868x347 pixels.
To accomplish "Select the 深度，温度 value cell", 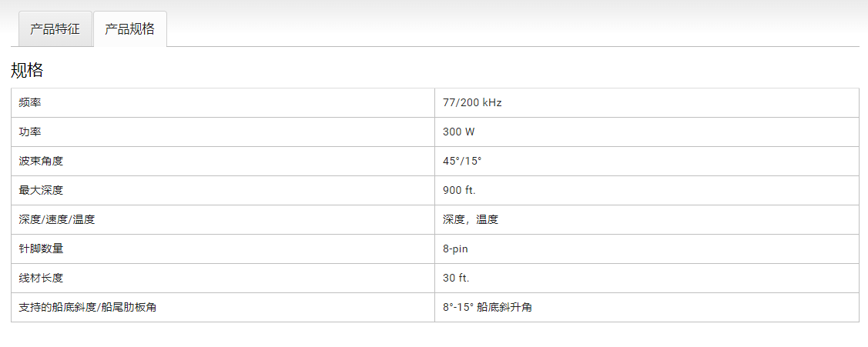I will pyautogui.click(x=471, y=219).
